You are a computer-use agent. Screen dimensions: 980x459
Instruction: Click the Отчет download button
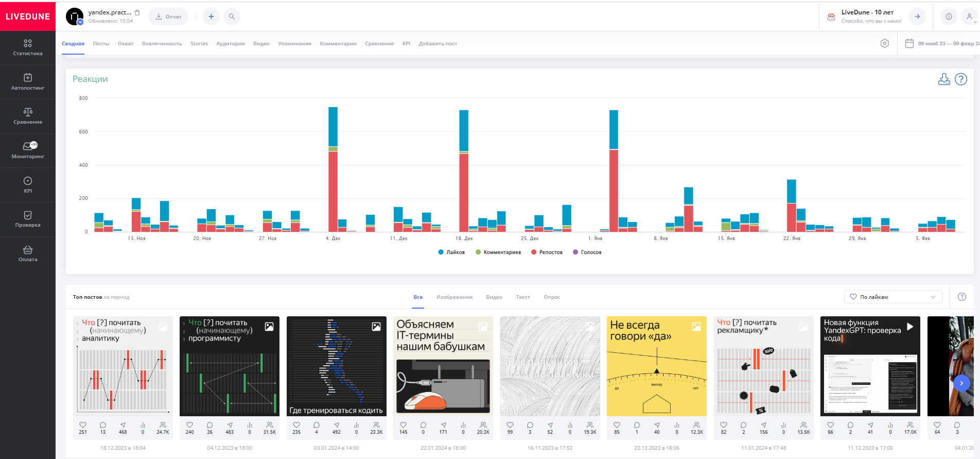(168, 16)
